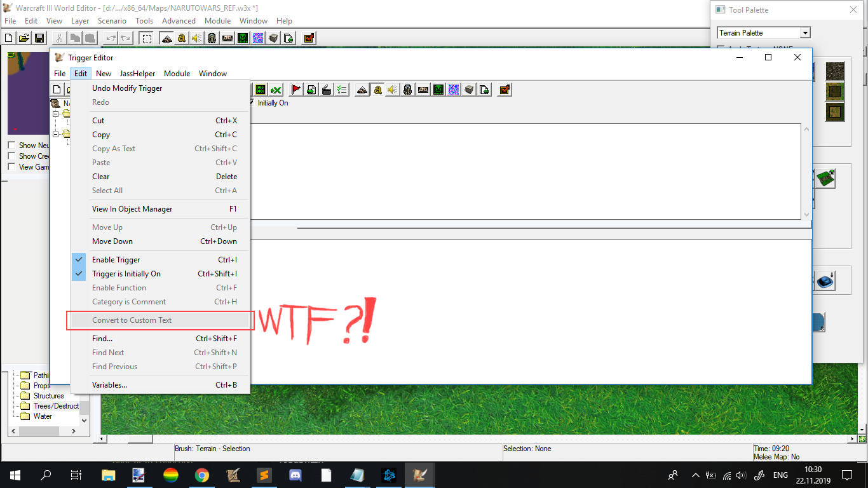Click Trigger Editor 'a' icon in Trigger Editor toolbar
The width and height of the screenshot is (868, 488).
pos(377,90)
